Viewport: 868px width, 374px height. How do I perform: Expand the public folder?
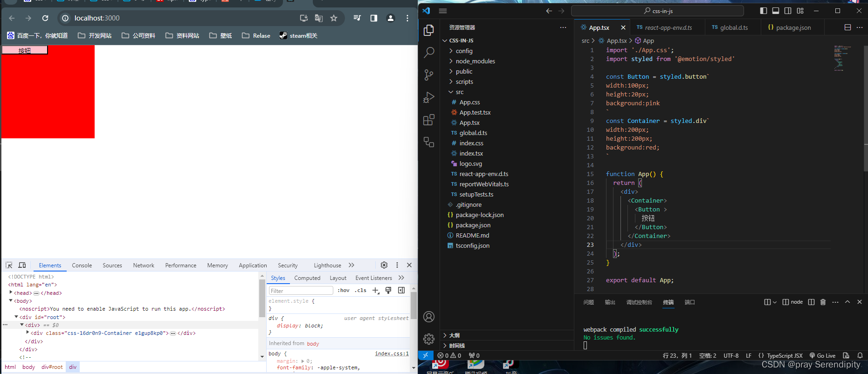point(507,71)
